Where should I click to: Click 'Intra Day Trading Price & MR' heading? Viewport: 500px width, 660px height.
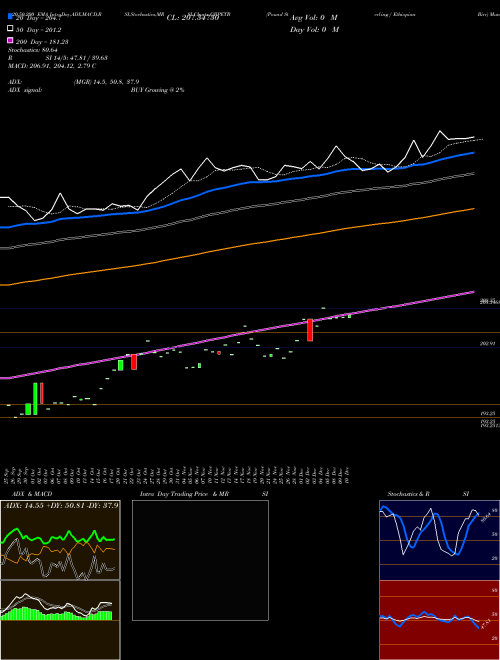pyautogui.click(x=184, y=494)
